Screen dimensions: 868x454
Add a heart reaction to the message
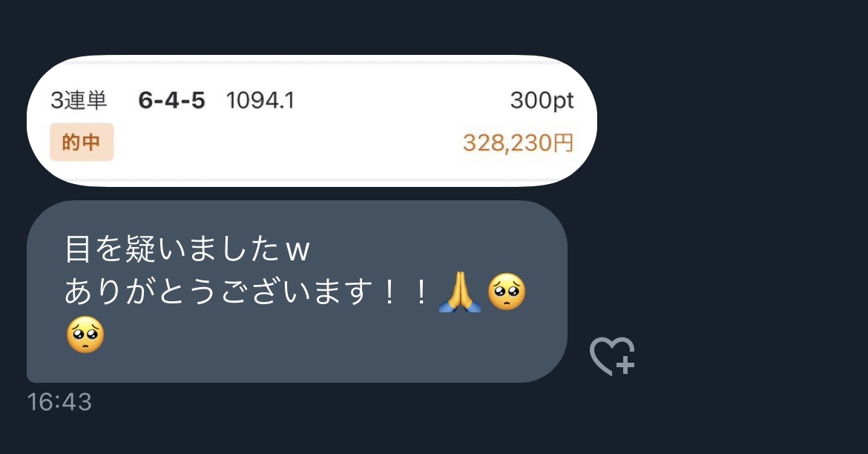click(612, 357)
